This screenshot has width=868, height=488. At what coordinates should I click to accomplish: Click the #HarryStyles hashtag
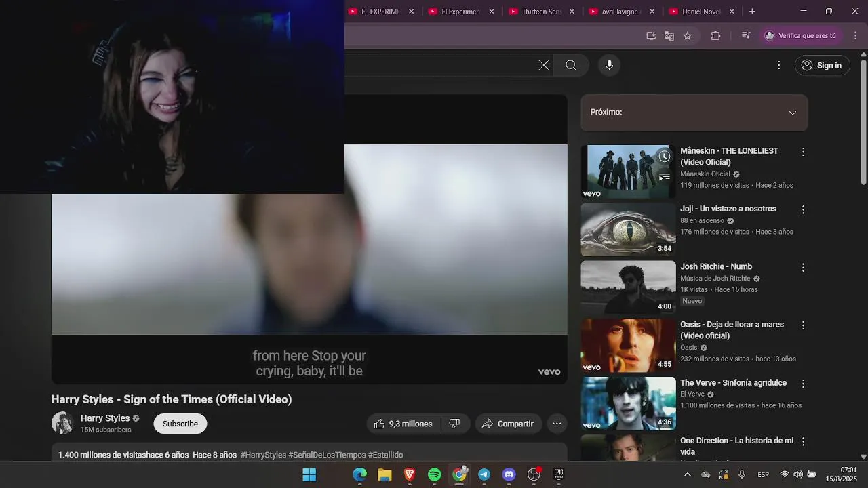tap(263, 455)
